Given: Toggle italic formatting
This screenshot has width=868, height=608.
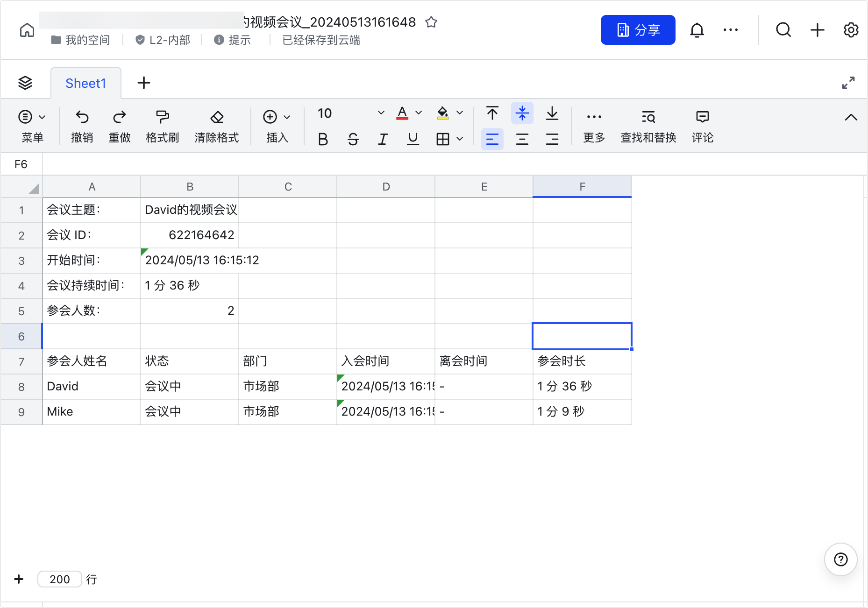Looking at the screenshot, I should 383,139.
